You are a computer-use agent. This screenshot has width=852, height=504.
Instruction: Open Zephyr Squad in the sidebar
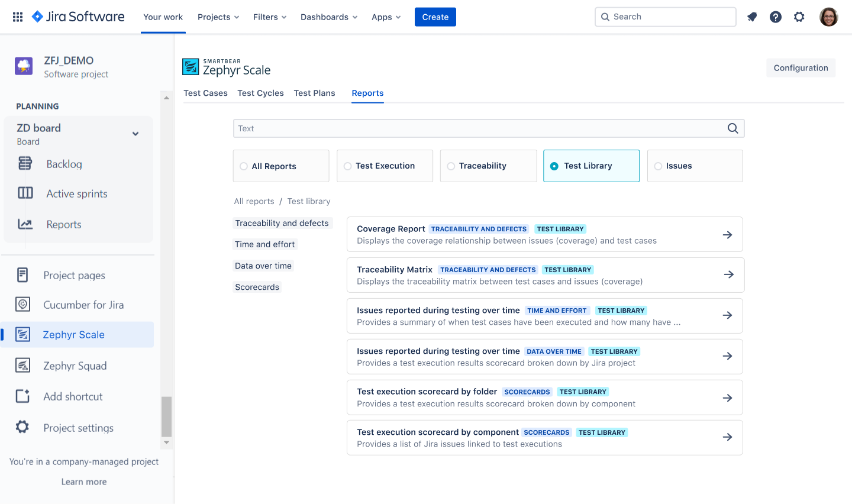[x=75, y=366]
